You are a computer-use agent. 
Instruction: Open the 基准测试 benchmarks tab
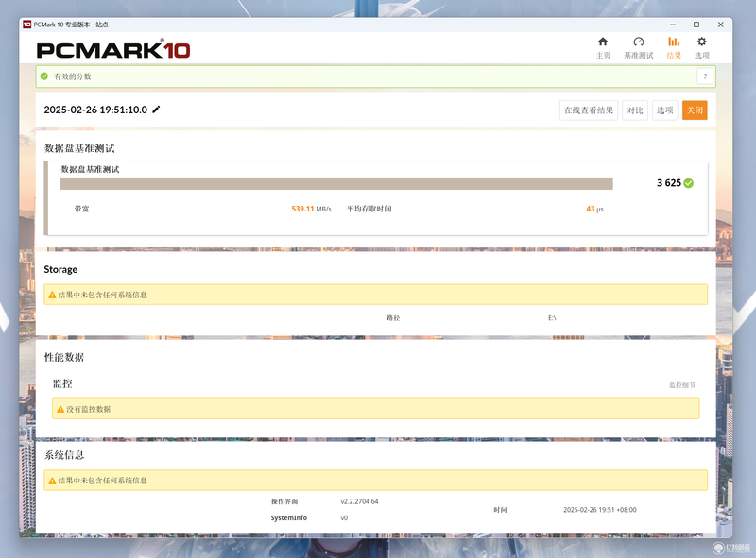tap(639, 48)
